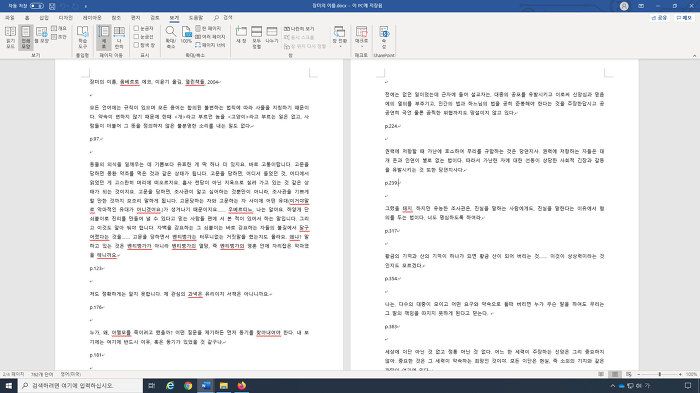The height and width of the screenshot is (393, 700).
Task: Open the Layout (레이아웃) tab
Action: 92,17
